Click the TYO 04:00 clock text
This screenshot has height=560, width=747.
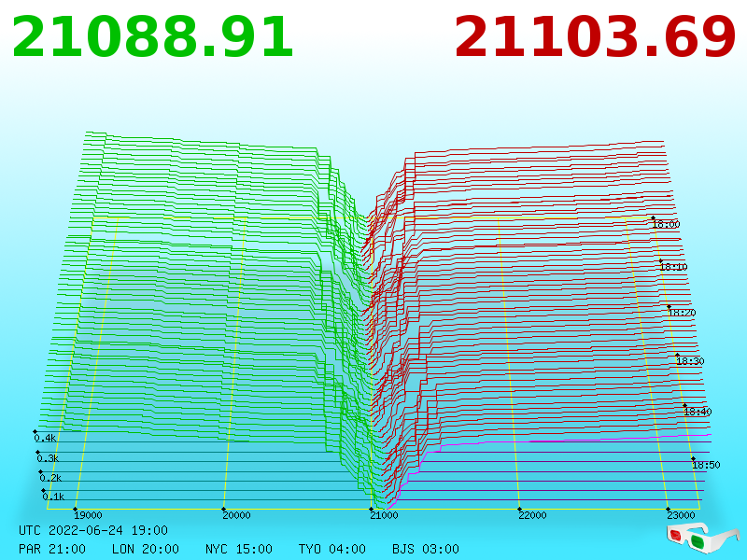332,549
